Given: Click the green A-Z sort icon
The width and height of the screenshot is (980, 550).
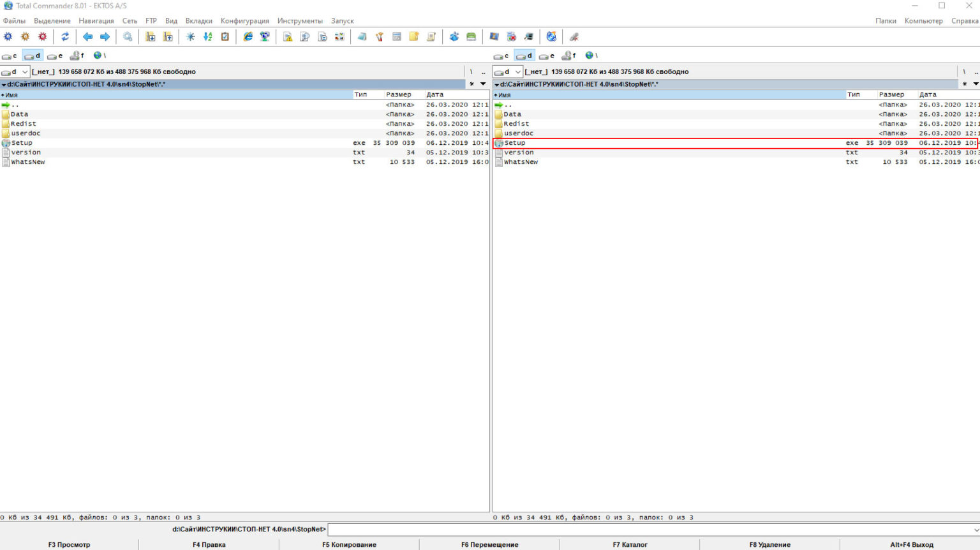Looking at the screenshot, I should pos(207,37).
